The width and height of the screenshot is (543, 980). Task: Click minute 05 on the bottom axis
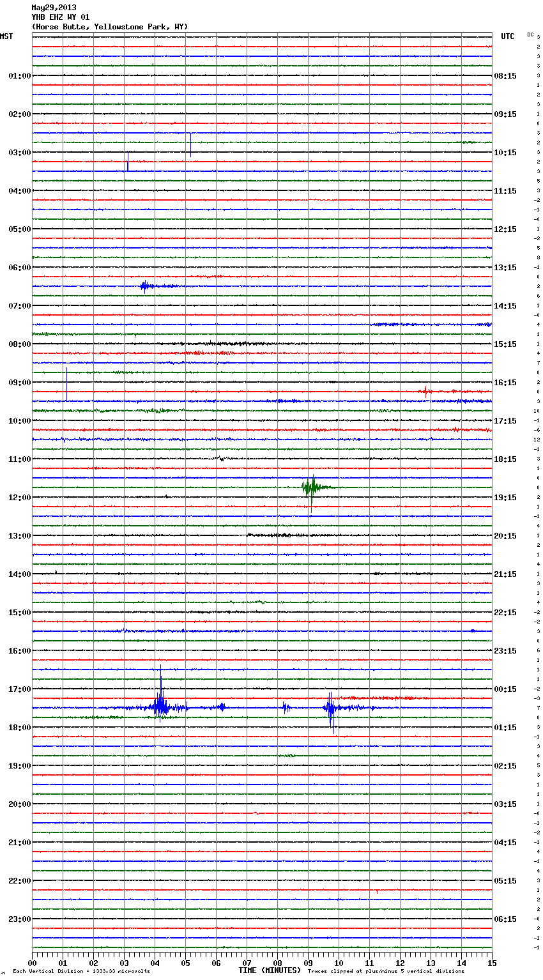tap(185, 963)
